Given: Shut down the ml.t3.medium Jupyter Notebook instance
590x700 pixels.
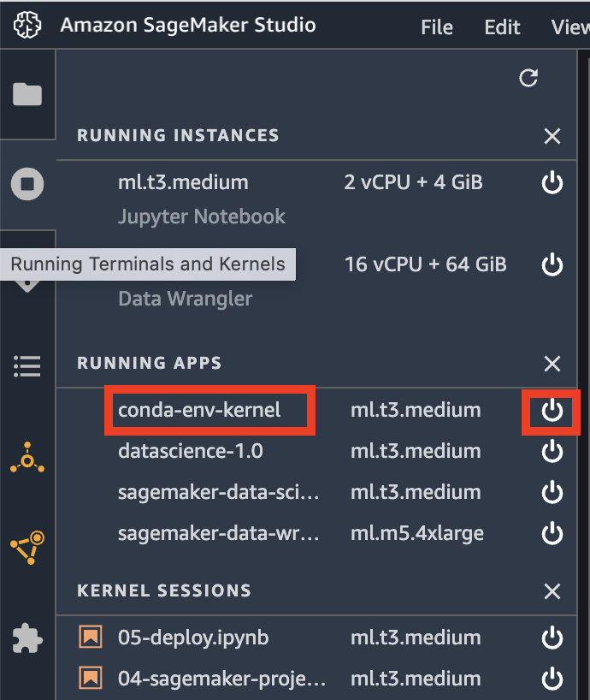Looking at the screenshot, I should (x=552, y=182).
